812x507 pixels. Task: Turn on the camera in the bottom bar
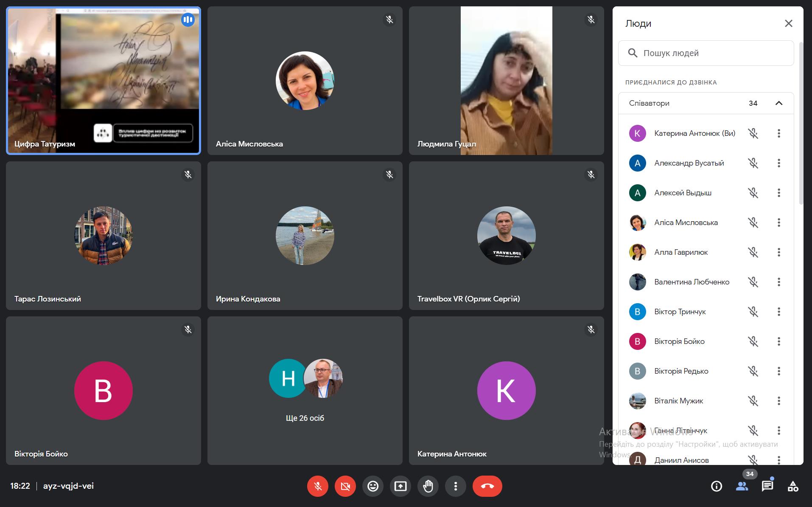pos(345,486)
